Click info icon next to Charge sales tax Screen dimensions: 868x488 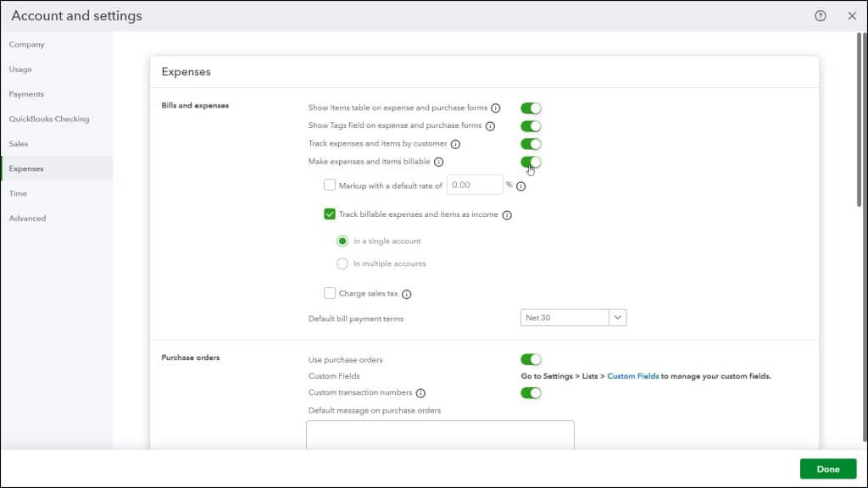tap(406, 293)
